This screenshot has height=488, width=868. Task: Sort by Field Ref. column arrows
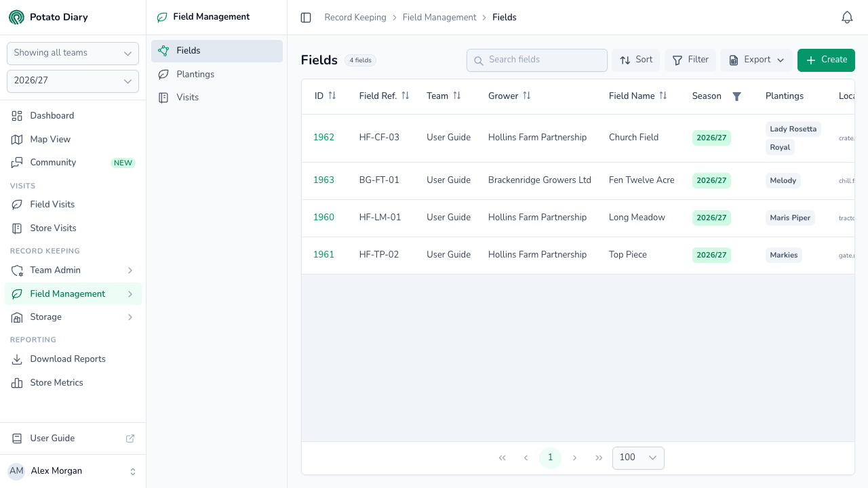pos(406,96)
